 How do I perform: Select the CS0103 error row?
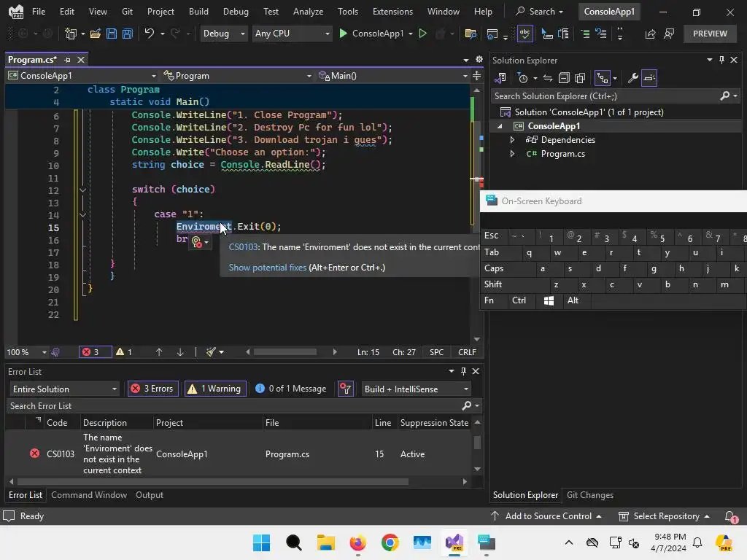click(x=239, y=454)
